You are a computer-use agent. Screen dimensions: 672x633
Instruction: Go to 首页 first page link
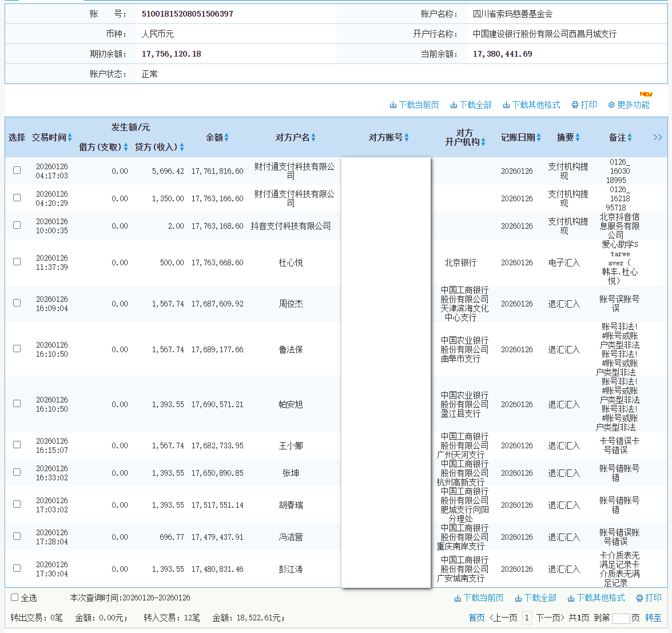(x=476, y=618)
